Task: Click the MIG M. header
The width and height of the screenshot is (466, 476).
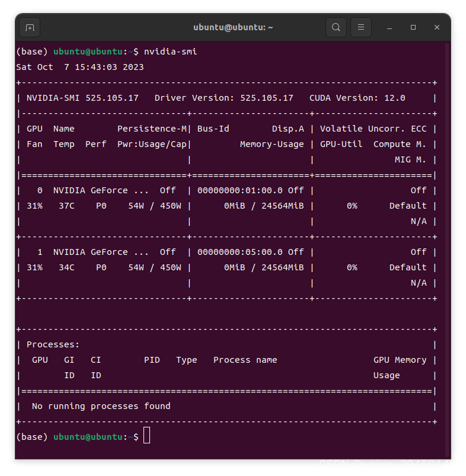Action: (x=410, y=159)
